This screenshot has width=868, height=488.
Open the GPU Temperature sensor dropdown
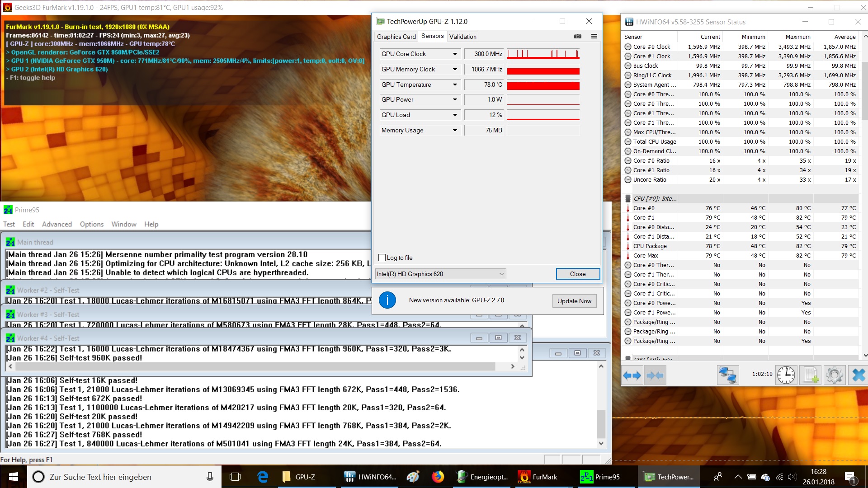pos(455,84)
